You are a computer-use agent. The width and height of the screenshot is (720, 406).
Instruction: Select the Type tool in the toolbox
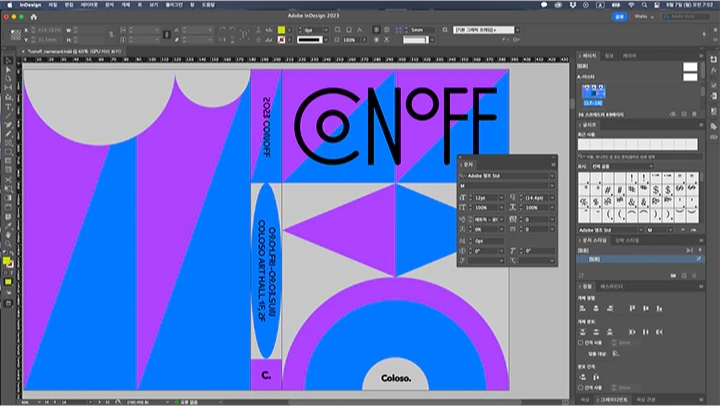[x=8, y=108]
